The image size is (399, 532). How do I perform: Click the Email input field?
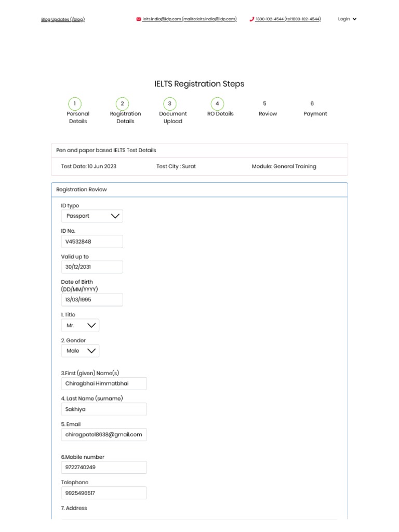click(104, 435)
